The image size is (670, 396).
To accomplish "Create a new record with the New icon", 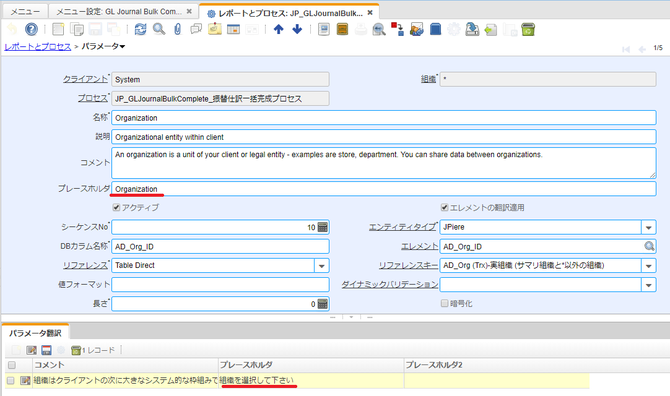I will click(58, 29).
